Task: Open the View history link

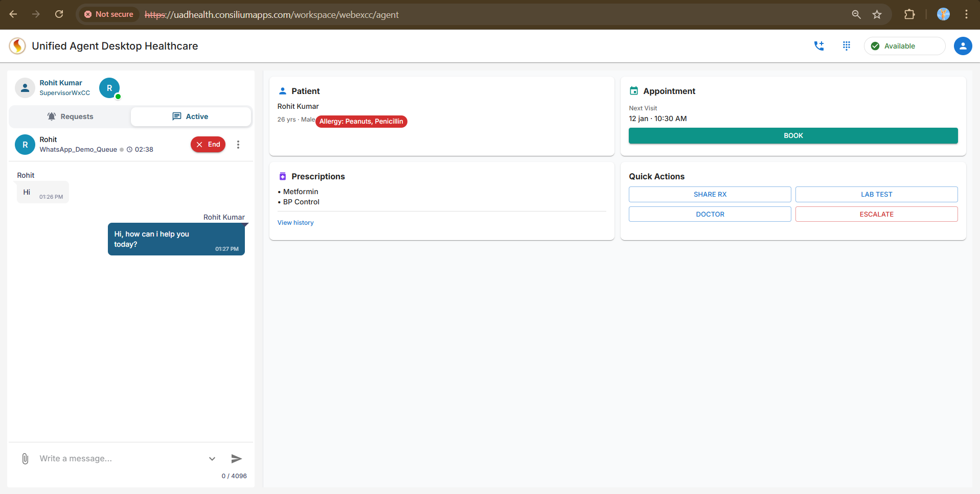Action: pos(295,223)
